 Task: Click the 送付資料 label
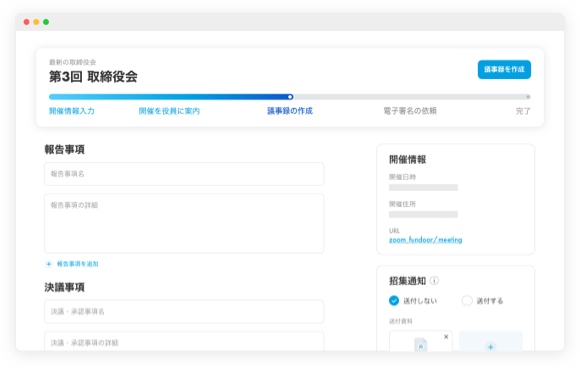coord(401,321)
